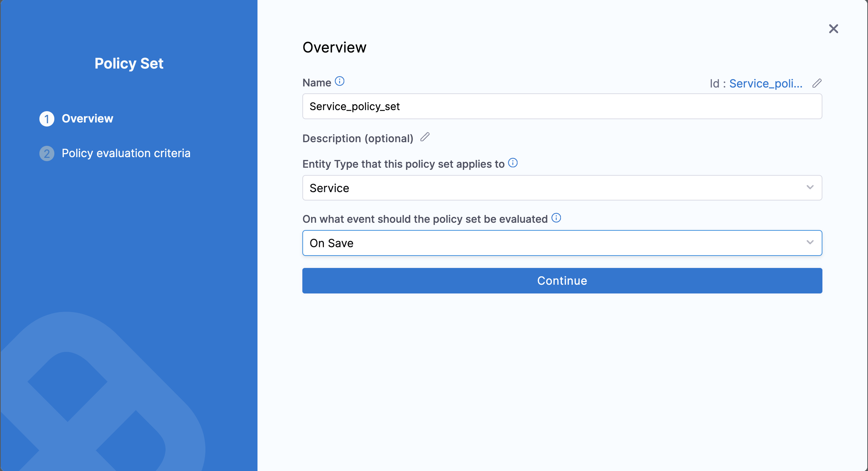Open the evaluation event info tooltip
This screenshot has height=471, width=868.
point(557,218)
